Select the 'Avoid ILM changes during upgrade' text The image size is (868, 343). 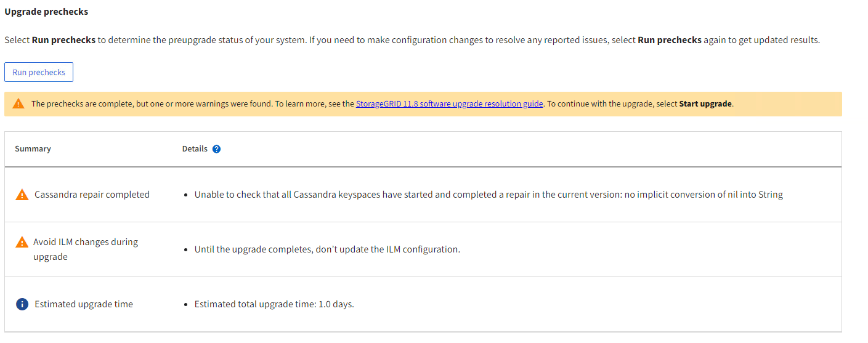coord(86,249)
